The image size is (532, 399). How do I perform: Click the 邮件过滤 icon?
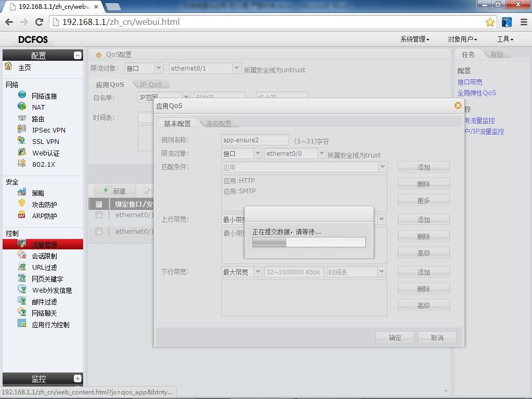coord(22,301)
